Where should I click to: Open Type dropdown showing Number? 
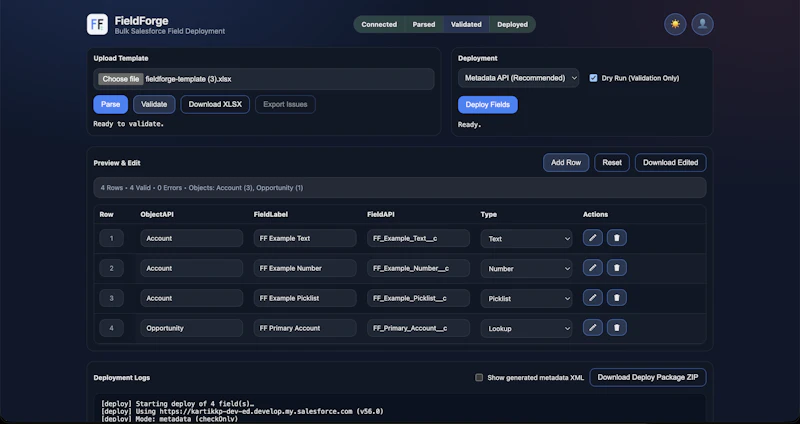[x=526, y=268]
